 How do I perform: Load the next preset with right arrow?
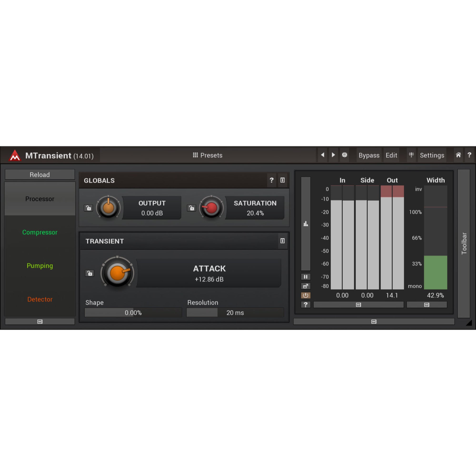click(x=333, y=155)
